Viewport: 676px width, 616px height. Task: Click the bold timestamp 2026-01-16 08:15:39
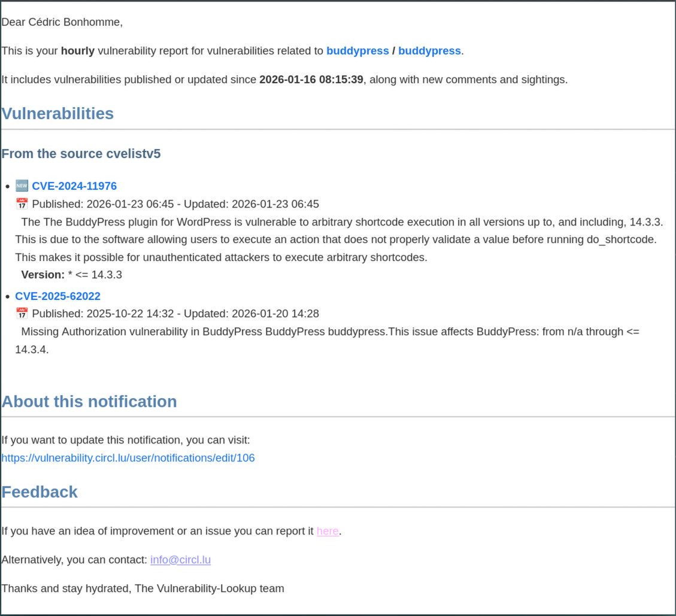click(311, 80)
